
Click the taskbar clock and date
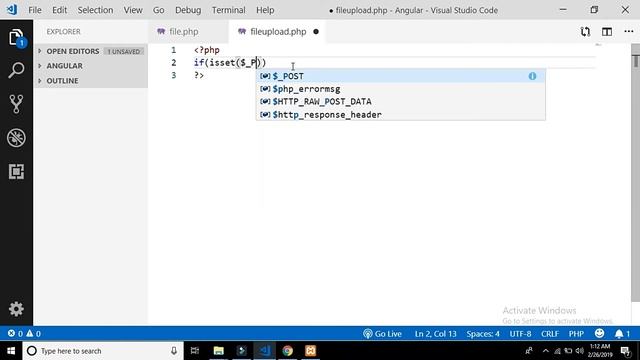pyautogui.click(x=600, y=351)
